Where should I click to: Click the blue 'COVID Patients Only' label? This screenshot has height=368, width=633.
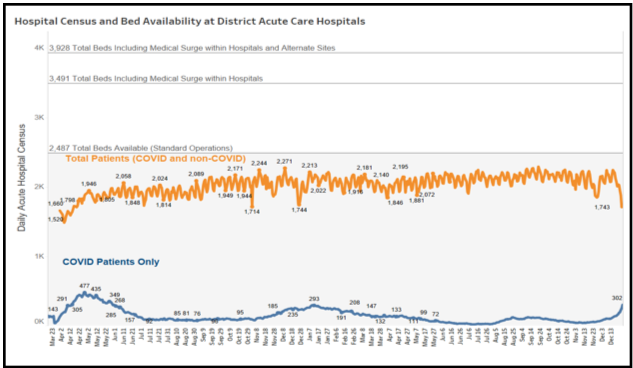coord(111,262)
